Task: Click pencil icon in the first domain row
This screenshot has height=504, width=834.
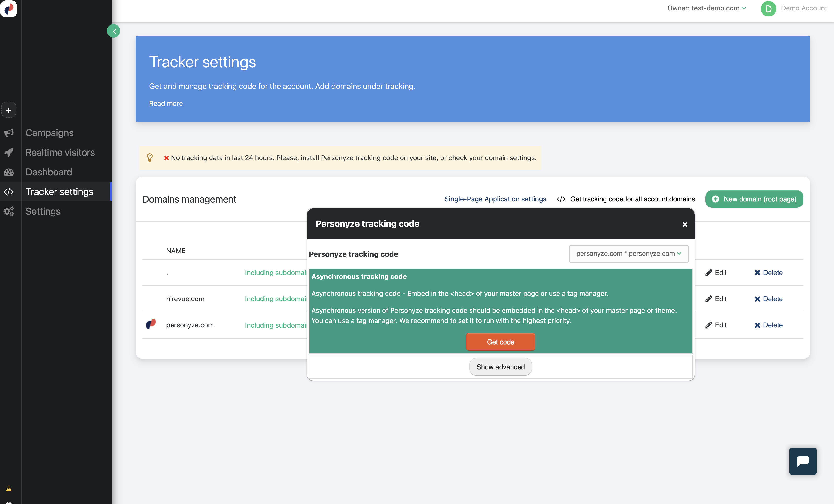Action: coord(709,273)
